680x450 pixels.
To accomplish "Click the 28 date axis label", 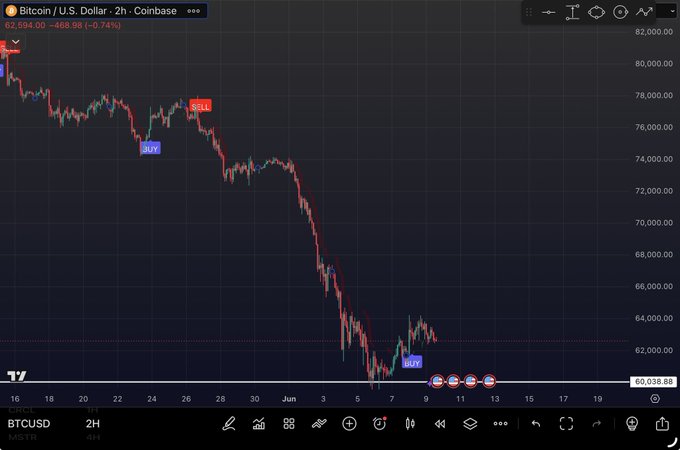I will coord(220,398).
